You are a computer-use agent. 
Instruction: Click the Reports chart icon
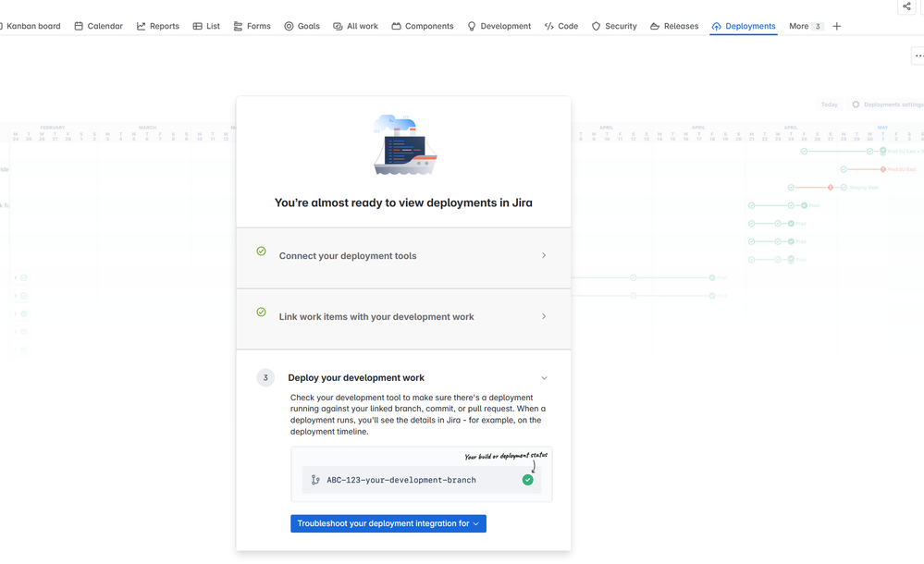(x=141, y=26)
